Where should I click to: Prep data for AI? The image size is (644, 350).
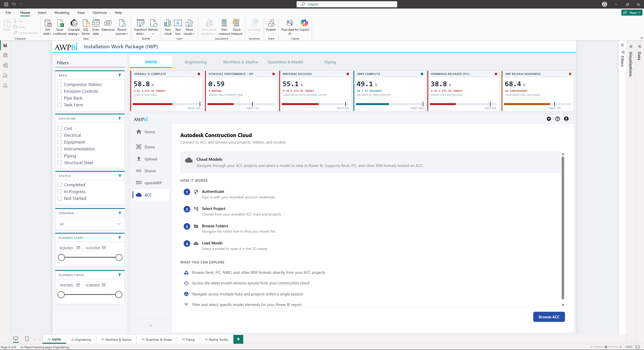click(x=290, y=27)
